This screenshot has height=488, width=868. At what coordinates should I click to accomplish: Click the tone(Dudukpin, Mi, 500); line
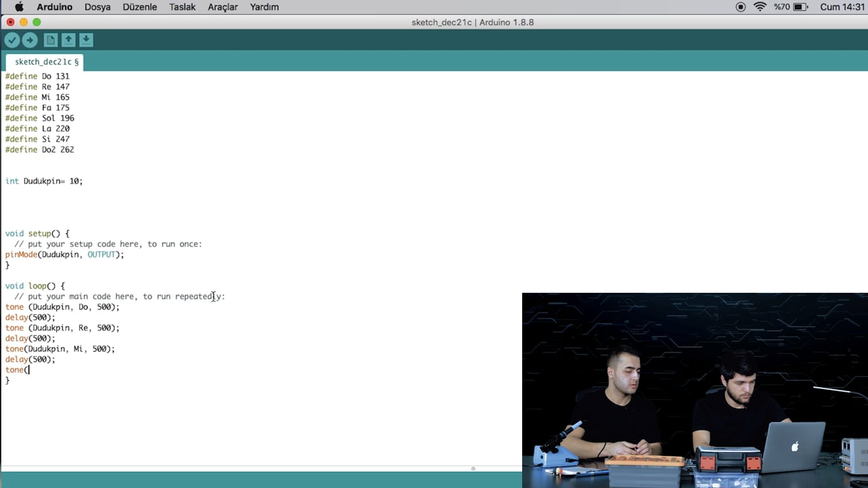(60, 349)
